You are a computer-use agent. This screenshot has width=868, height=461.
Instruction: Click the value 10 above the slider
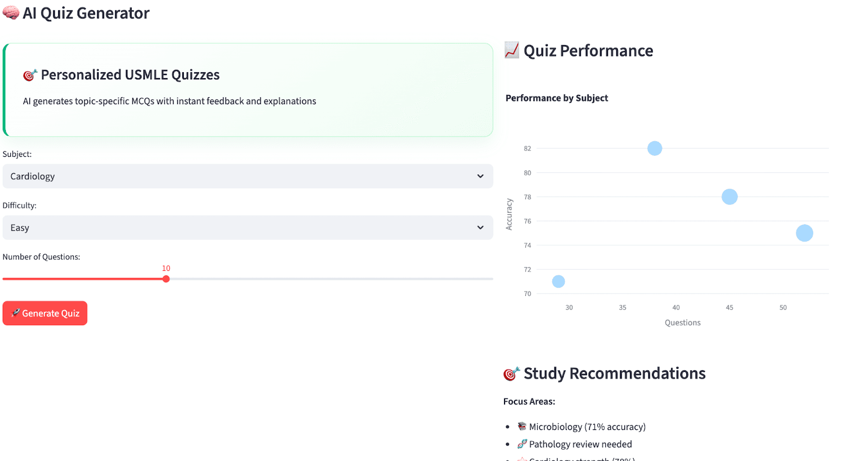coord(166,268)
